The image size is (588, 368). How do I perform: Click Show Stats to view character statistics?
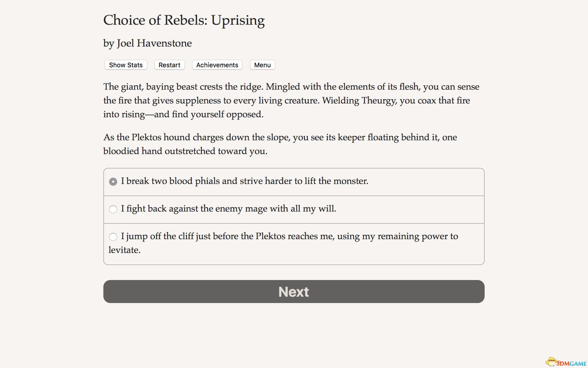[125, 65]
